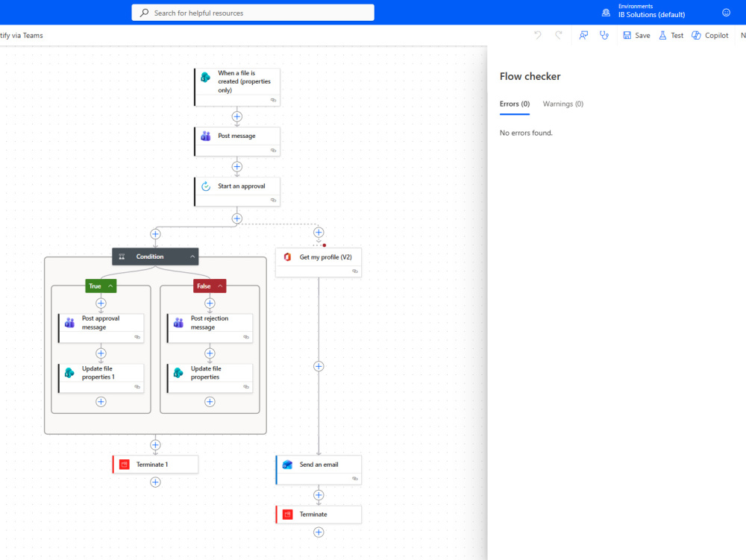Click the redo arrow icon
746x560 pixels.
click(x=559, y=35)
